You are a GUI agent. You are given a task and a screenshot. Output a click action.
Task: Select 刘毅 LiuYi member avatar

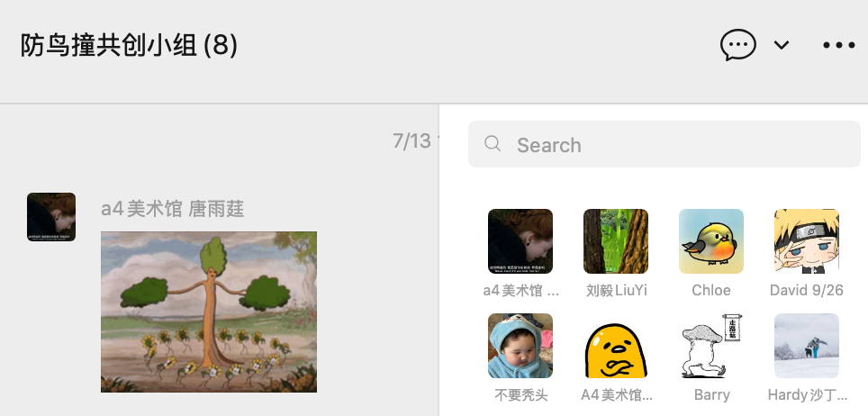pyautogui.click(x=616, y=241)
